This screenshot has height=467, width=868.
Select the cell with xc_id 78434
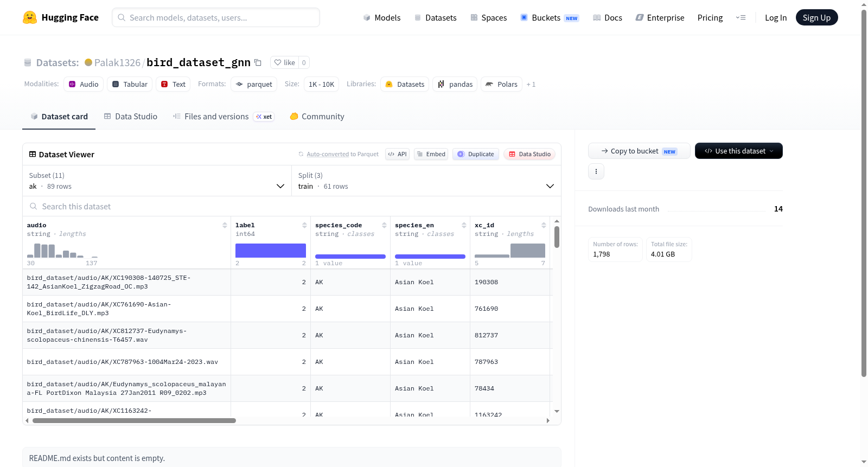pyautogui.click(x=510, y=388)
